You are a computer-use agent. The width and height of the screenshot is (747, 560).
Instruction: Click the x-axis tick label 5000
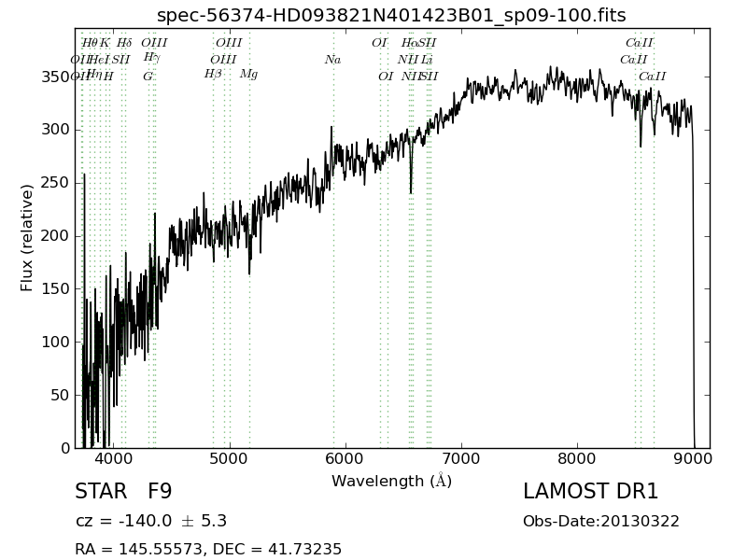point(230,458)
